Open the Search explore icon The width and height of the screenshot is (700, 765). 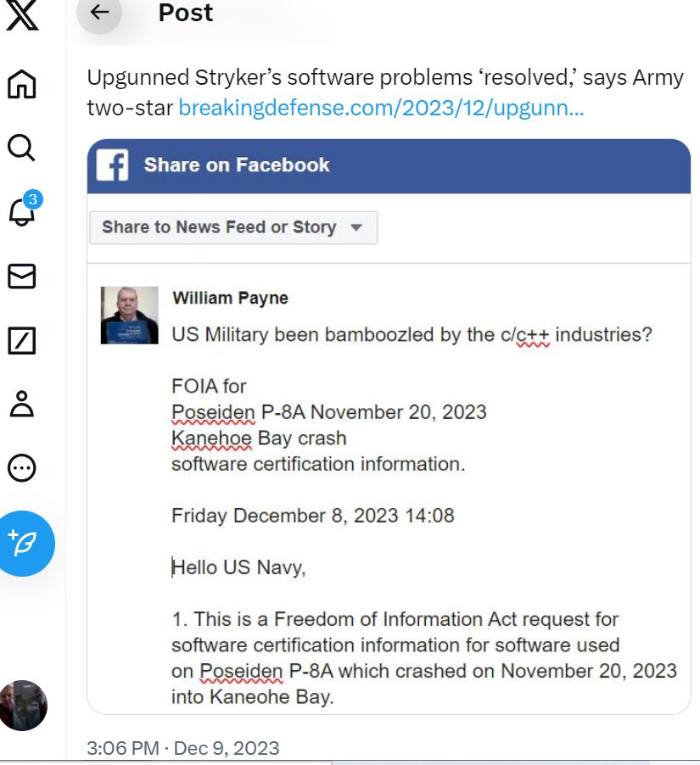pos(22,148)
